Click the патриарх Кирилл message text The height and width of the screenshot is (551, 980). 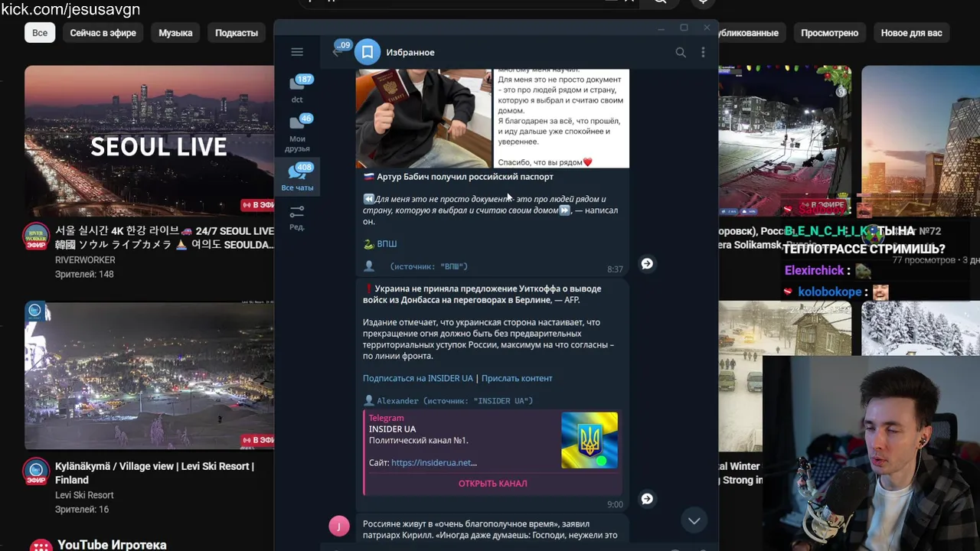(x=490, y=530)
